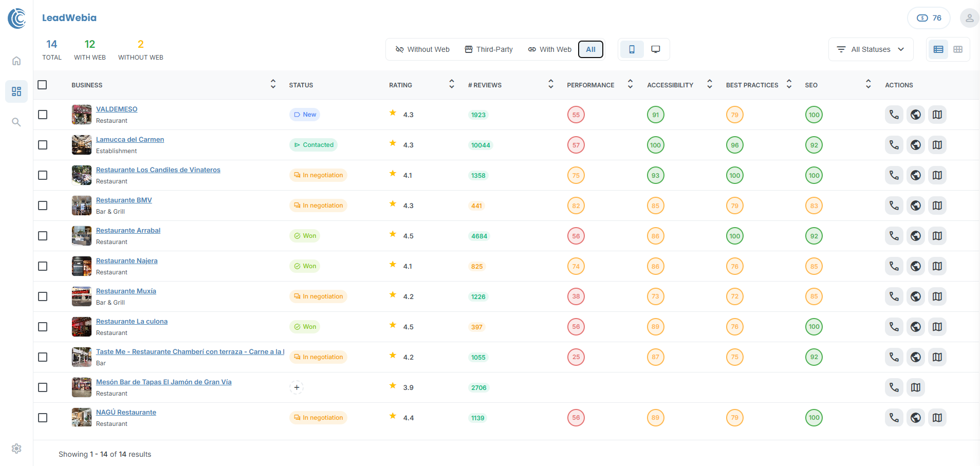Open the search icon in sidebar
Screen dimensions: 980x466
[x=16, y=122]
